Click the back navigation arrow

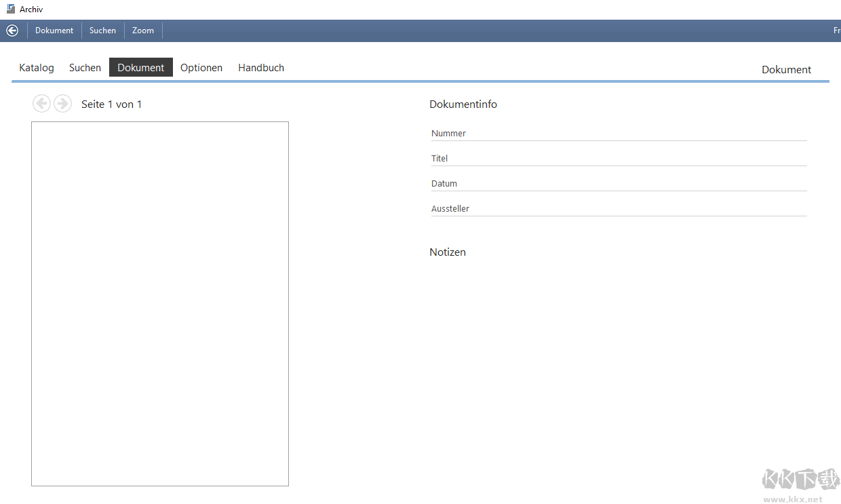tap(12, 30)
